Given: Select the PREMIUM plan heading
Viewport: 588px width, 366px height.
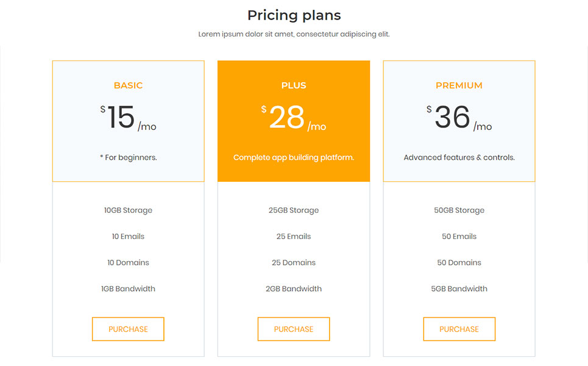Looking at the screenshot, I should coord(459,85).
